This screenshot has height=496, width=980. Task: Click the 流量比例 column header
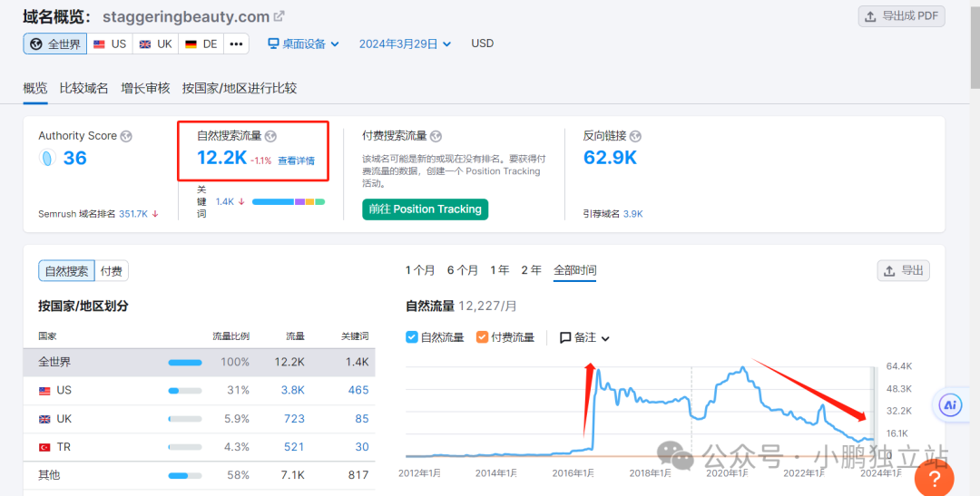230,336
